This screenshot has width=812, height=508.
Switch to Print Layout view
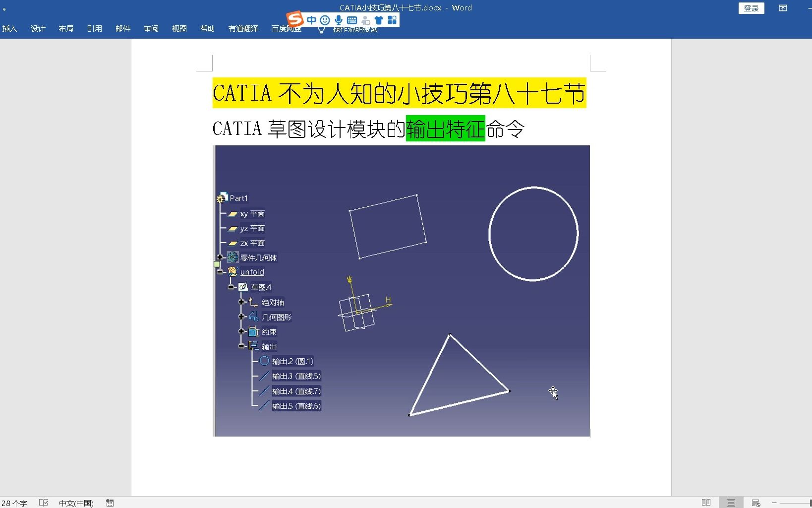tap(731, 503)
